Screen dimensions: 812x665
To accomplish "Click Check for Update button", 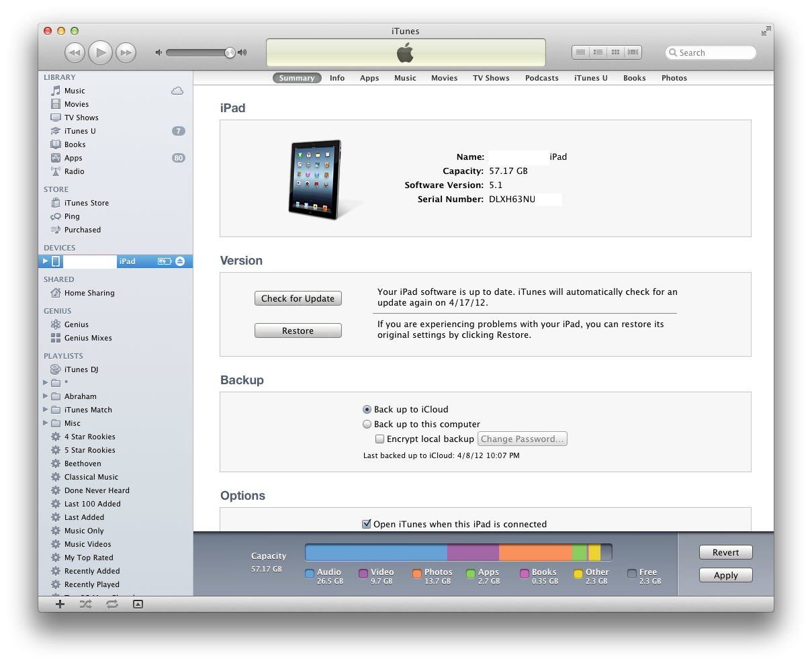I will (x=298, y=298).
